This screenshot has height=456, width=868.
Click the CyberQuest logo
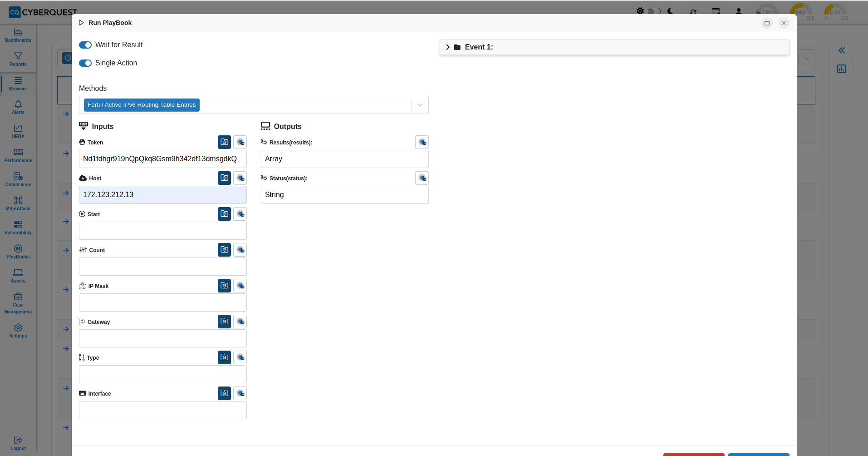[43, 12]
